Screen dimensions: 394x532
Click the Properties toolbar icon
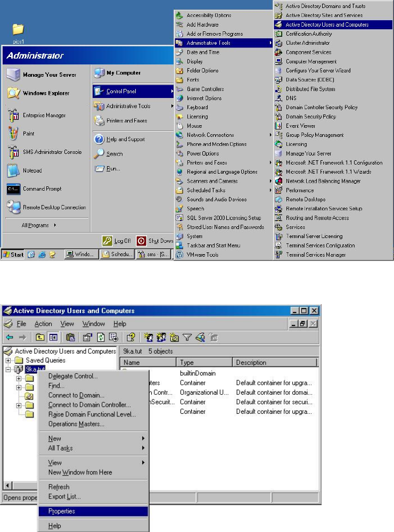87,337
